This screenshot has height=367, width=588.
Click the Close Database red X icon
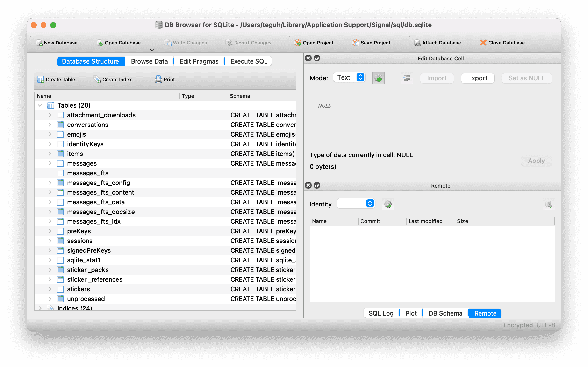483,43
